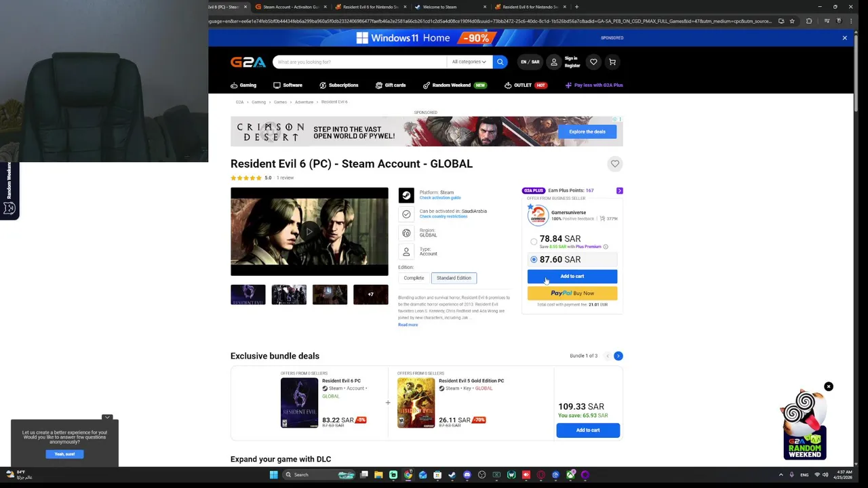Image resolution: width=868 pixels, height=488 pixels.
Task: Choose the Complete edition
Action: [414, 278]
